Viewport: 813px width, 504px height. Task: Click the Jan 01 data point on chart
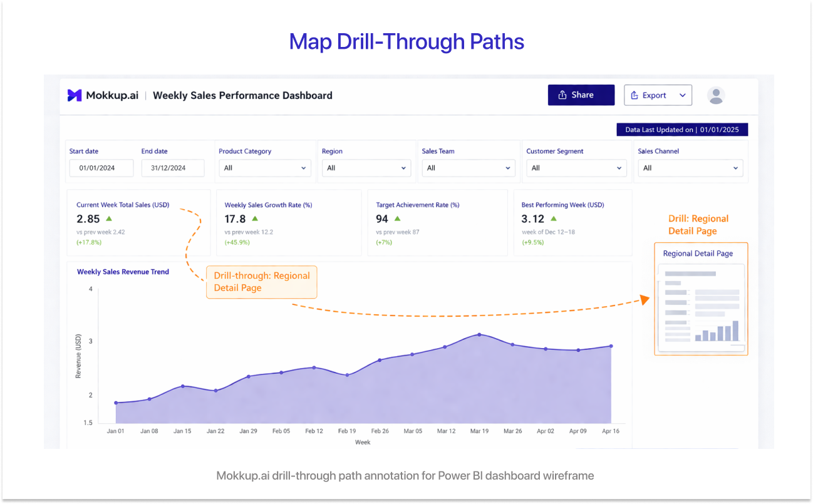tap(116, 403)
